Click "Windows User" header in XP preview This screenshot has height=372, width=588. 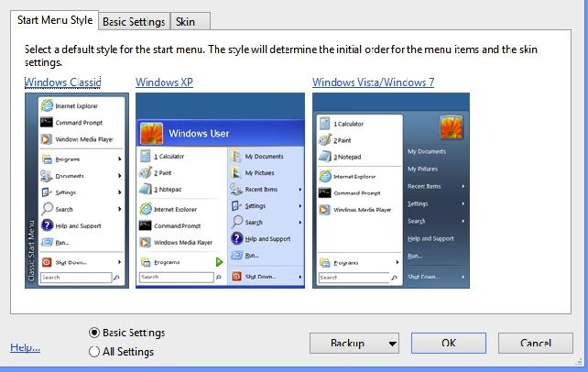[x=199, y=134]
